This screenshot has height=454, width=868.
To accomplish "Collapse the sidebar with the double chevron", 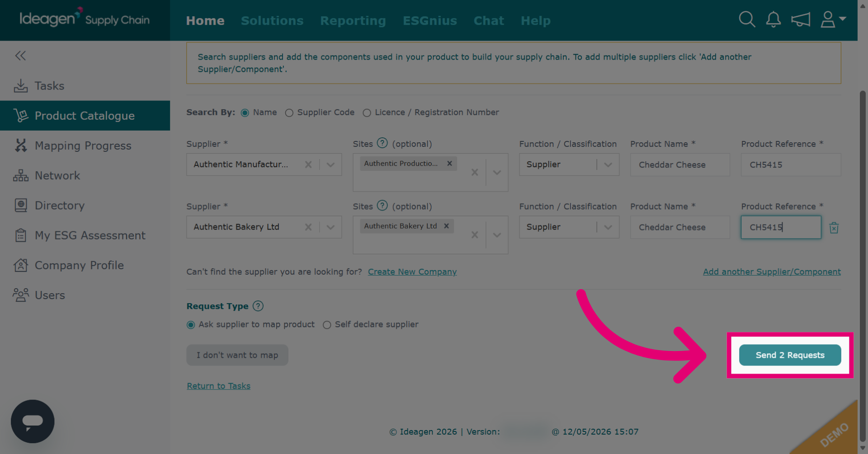I will point(20,56).
